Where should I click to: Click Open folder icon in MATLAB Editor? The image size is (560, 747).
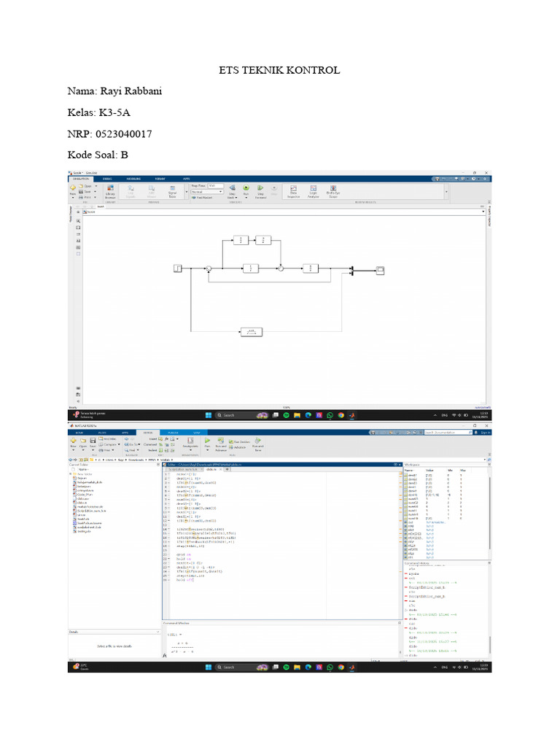click(x=83, y=443)
